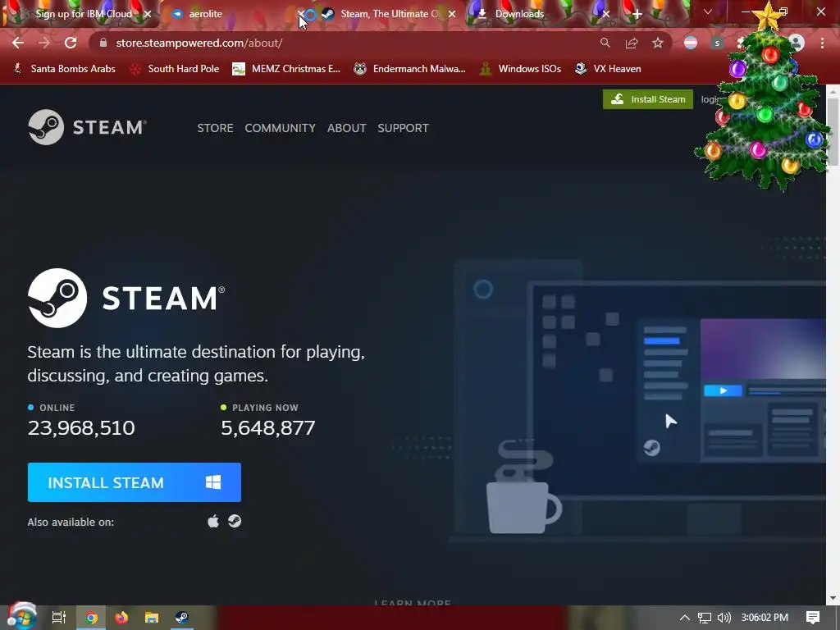This screenshot has width=840, height=630.
Task: Click the padlock site info icon
Action: [x=103, y=43]
